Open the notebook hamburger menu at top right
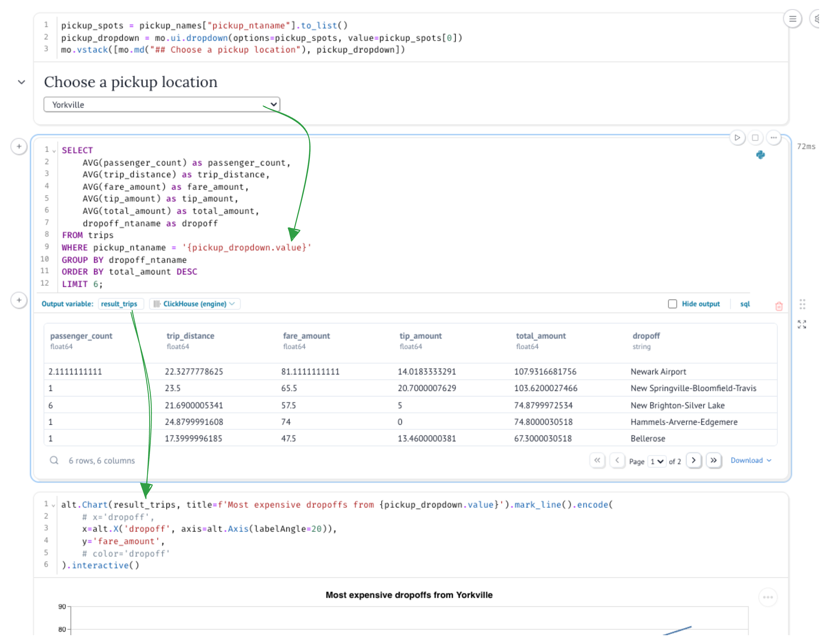The width and height of the screenshot is (828, 644). (793, 19)
